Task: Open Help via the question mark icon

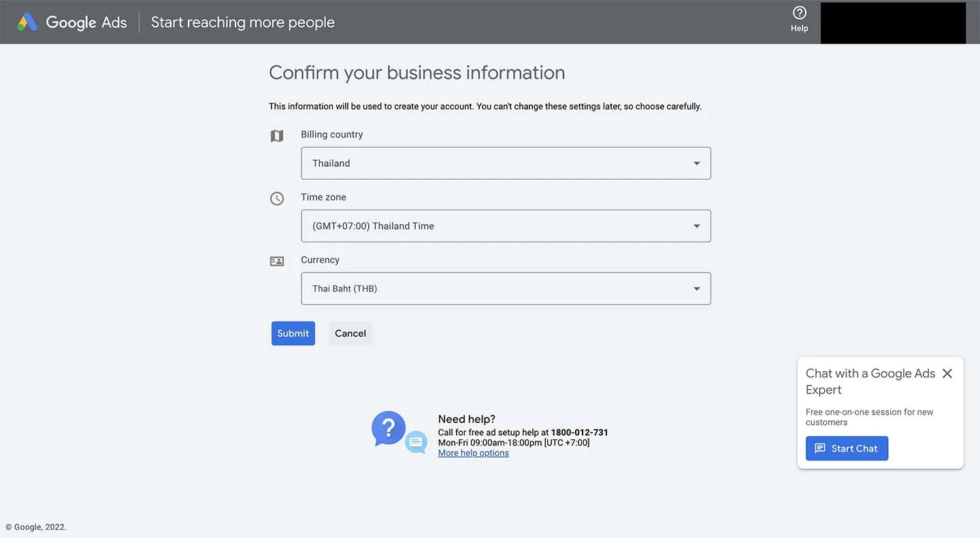Action: pyautogui.click(x=799, y=14)
